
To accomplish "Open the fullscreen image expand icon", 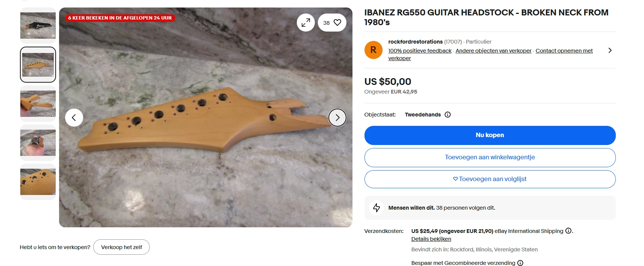I will (x=306, y=23).
